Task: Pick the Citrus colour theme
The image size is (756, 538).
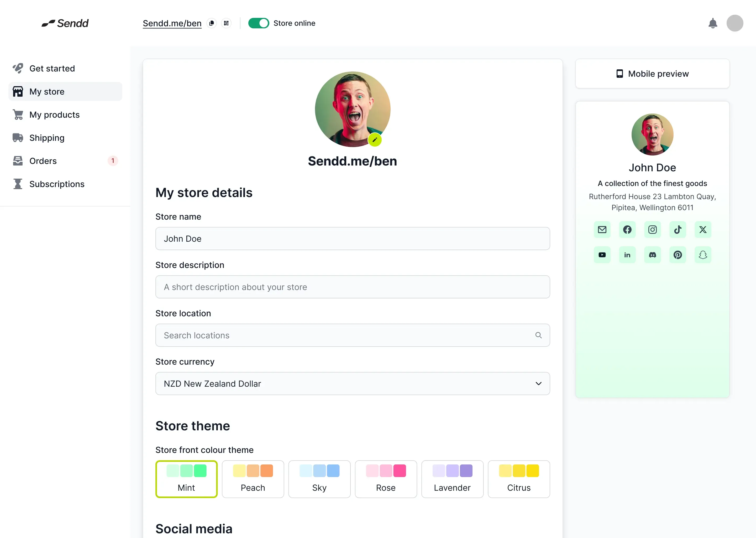Action: tap(519, 479)
